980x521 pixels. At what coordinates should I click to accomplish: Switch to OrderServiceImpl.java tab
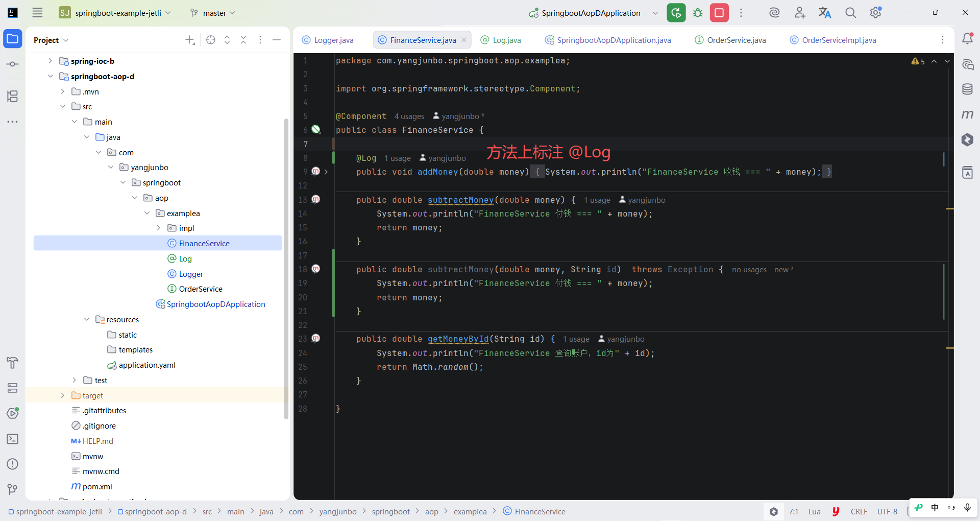(x=833, y=40)
